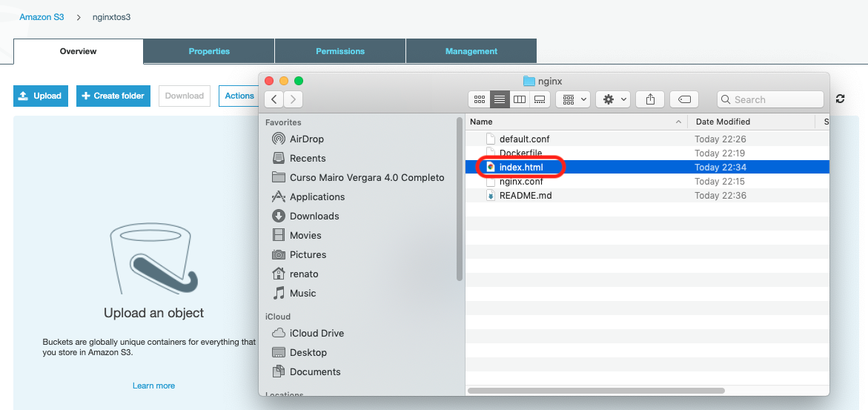The image size is (868, 410).
Task: Switch to the Properties tab
Action: pyautogui.click(x=209, y=51)
